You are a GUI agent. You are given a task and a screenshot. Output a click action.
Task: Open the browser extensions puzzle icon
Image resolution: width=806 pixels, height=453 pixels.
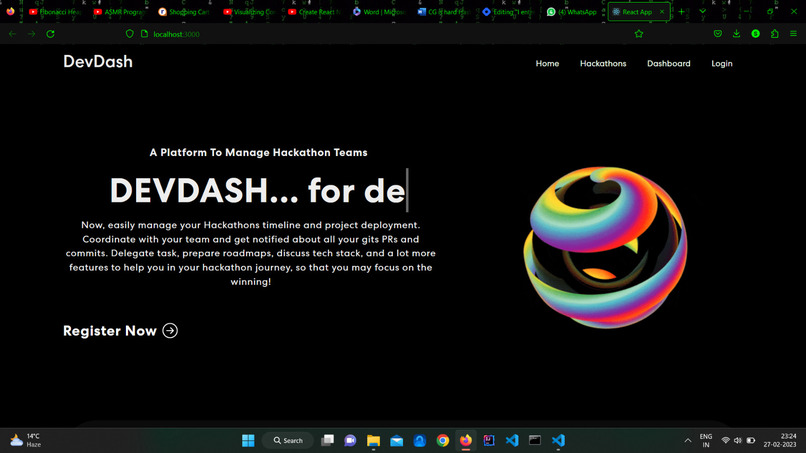(x=774, y=34)
